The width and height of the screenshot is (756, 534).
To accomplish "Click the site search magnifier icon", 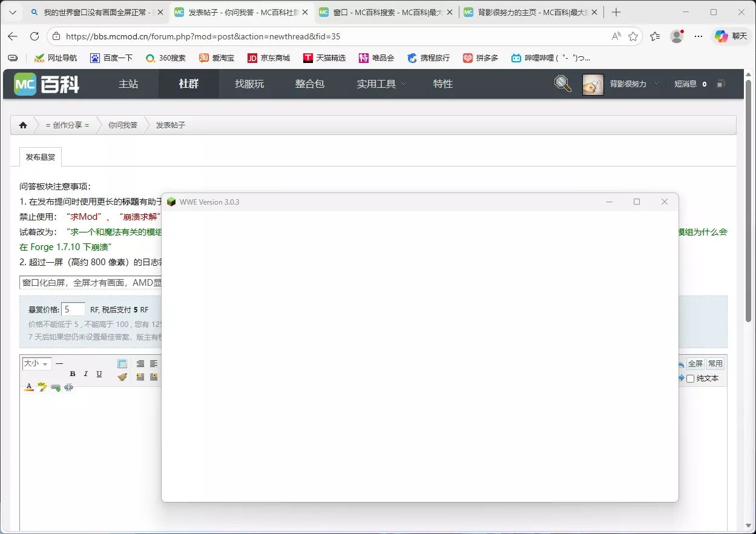I will (x=562, y=84).
